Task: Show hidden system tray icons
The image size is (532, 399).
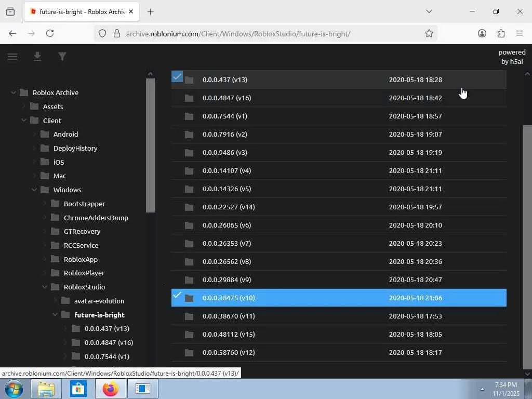Action: pos(482,389)
